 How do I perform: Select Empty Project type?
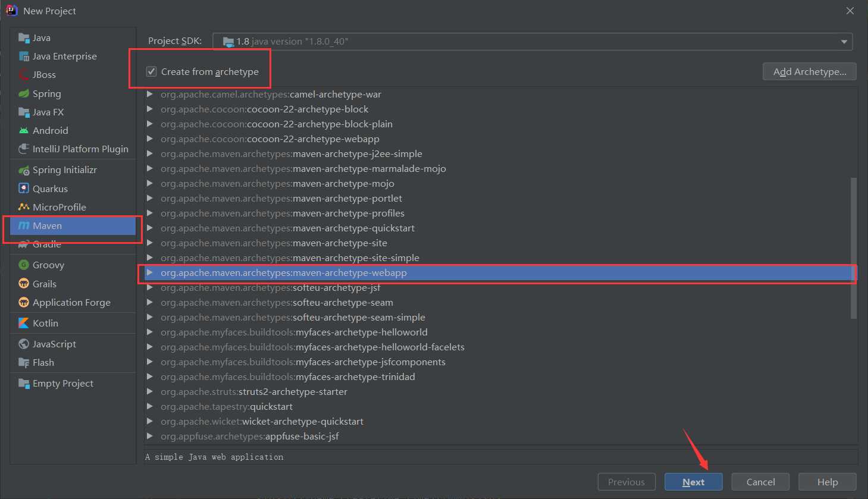coord(73,383)
